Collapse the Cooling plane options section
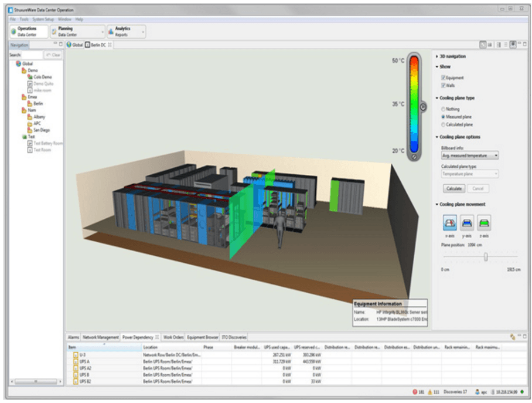Screen dimensions: 532x403 (437, 137)
